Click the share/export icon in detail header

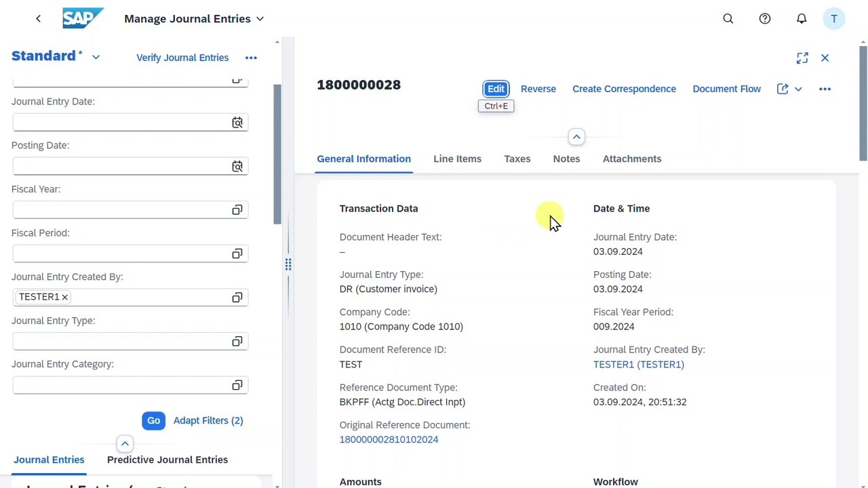point(783,89)
